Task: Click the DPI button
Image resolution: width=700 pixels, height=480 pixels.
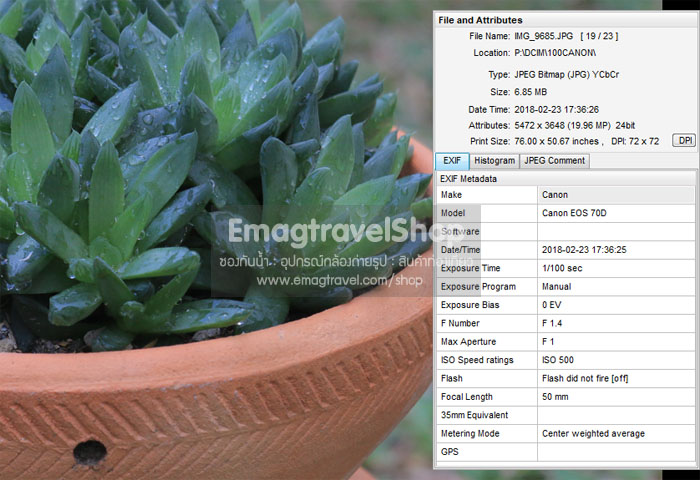Action: click(684, 141)
